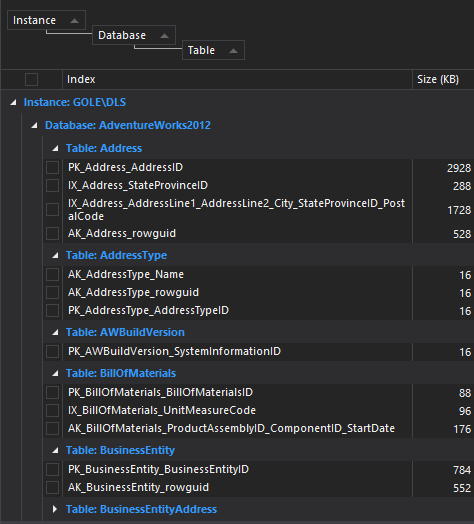Screen dimensions: 474x524
Task: Select the PK_AWBuildVersion_SystemInformationID row
Action: (258, 352)
